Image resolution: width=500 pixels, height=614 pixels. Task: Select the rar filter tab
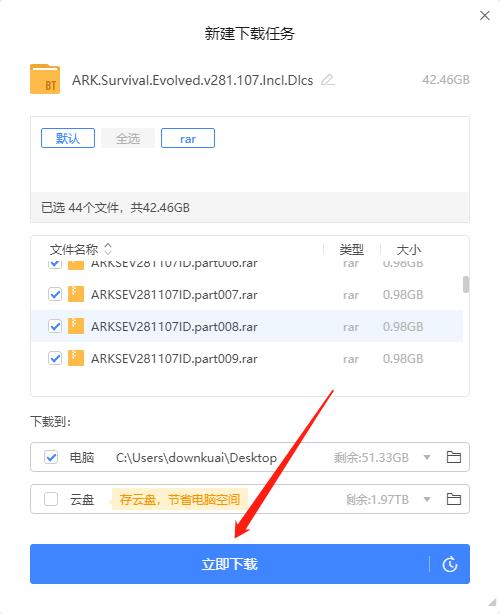point(188,138)
